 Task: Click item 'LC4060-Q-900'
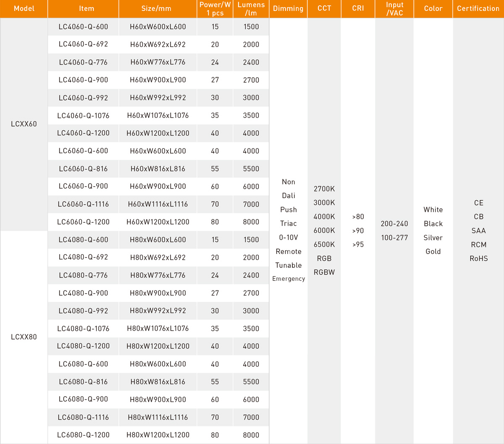pyautogui.click(x=84, y=80)
